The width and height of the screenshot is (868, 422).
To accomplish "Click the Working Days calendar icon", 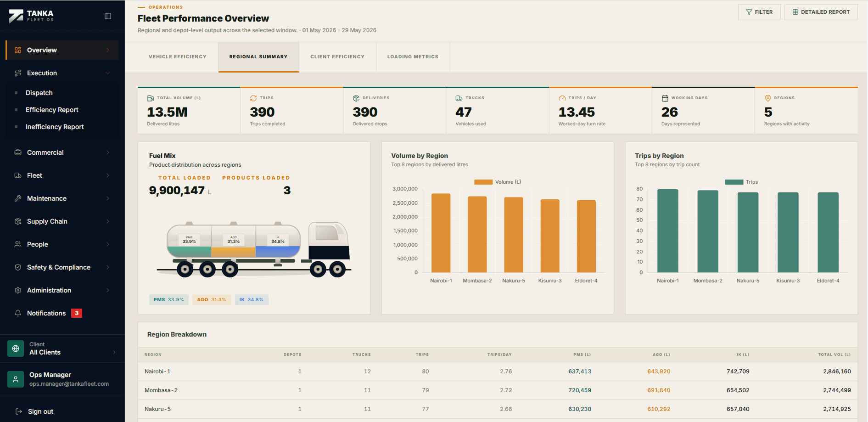I will (x=665, y=98).
